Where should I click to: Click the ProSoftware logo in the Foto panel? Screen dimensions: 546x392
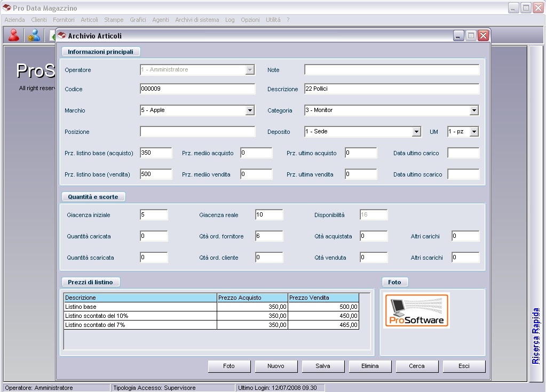pyautogui.click(x=416, y=310)
